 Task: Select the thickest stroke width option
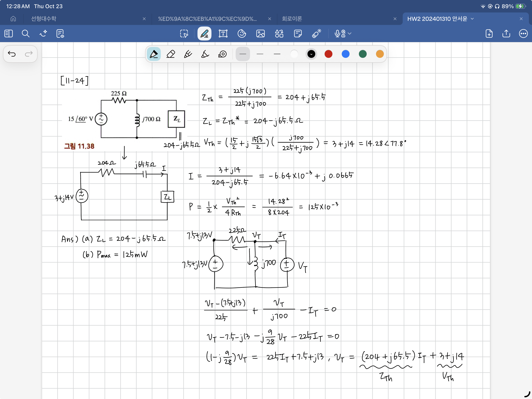(277, 54)
